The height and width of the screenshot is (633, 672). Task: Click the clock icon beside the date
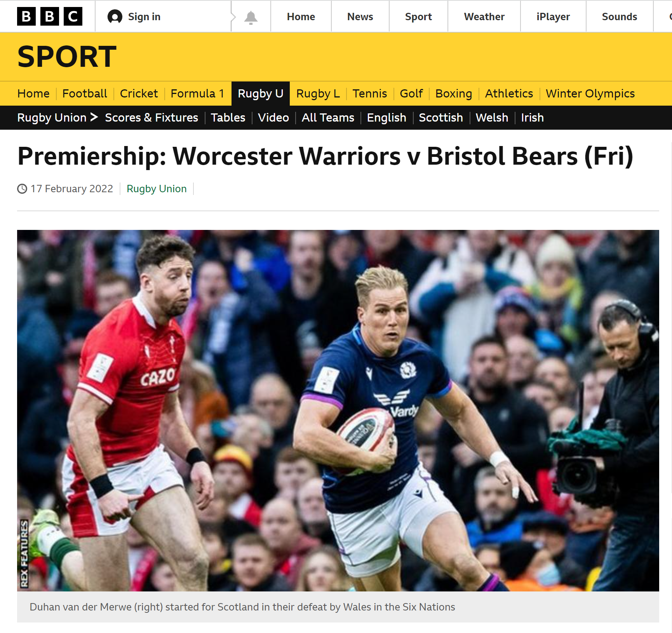pos(22,189)
